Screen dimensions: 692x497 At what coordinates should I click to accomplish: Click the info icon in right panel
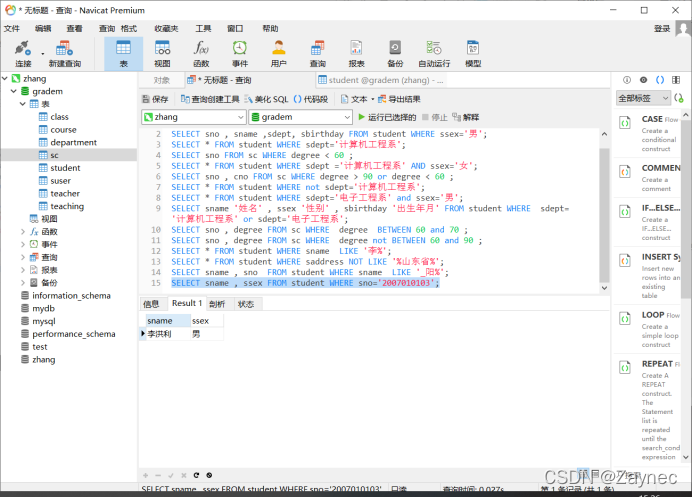point(627,80)
